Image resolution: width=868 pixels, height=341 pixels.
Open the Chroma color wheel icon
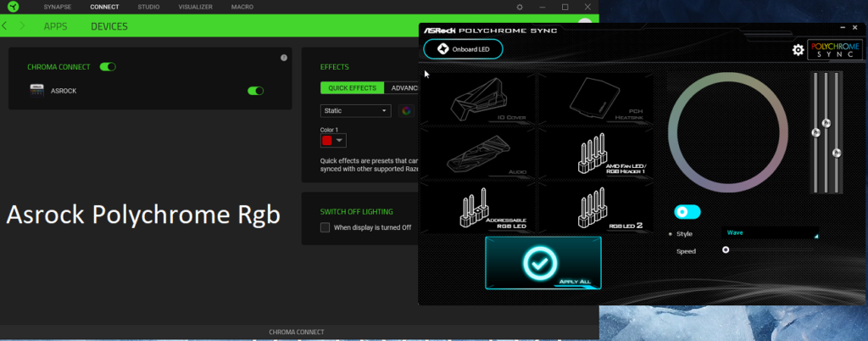click(406, 111)
